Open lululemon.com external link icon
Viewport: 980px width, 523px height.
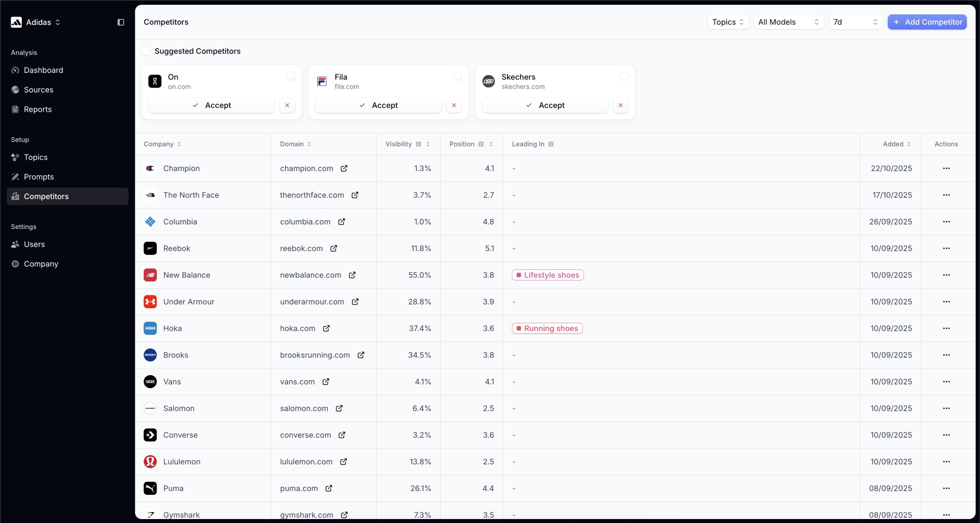[x=343, y=462]
